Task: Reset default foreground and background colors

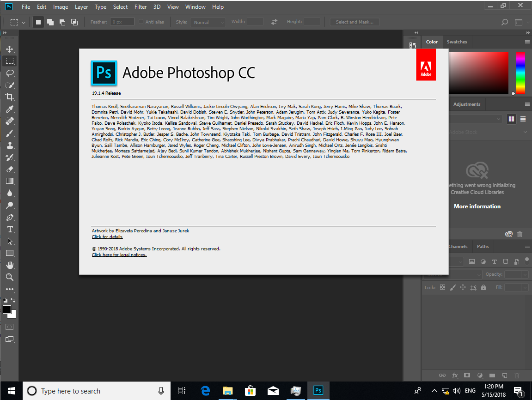Action: [5, 300]
